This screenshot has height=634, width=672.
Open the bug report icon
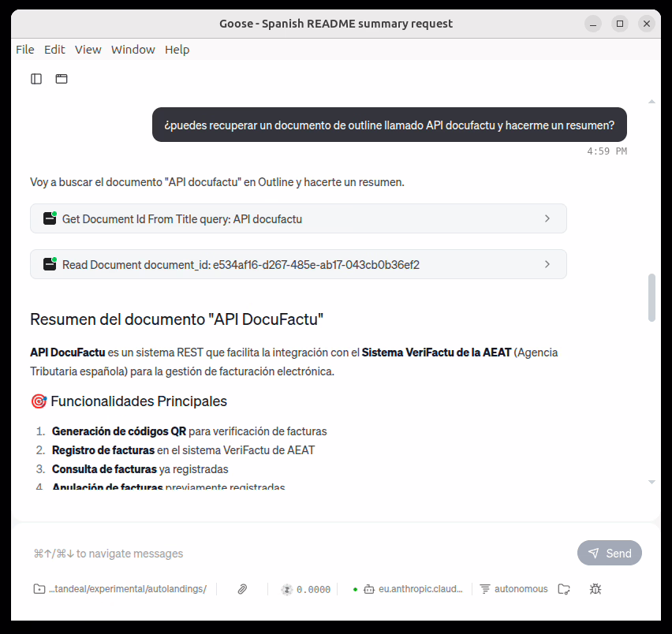(595, 589)
